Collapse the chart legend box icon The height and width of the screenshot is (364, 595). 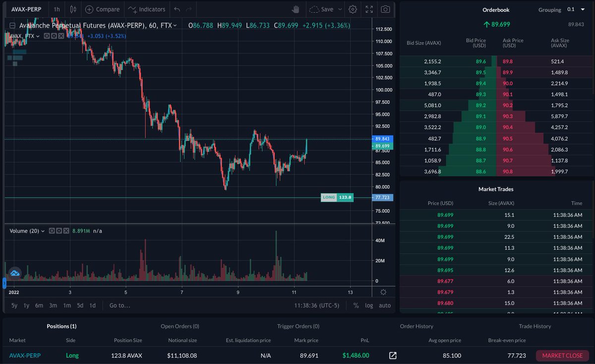pyautogui.click(x=12, y=25)
